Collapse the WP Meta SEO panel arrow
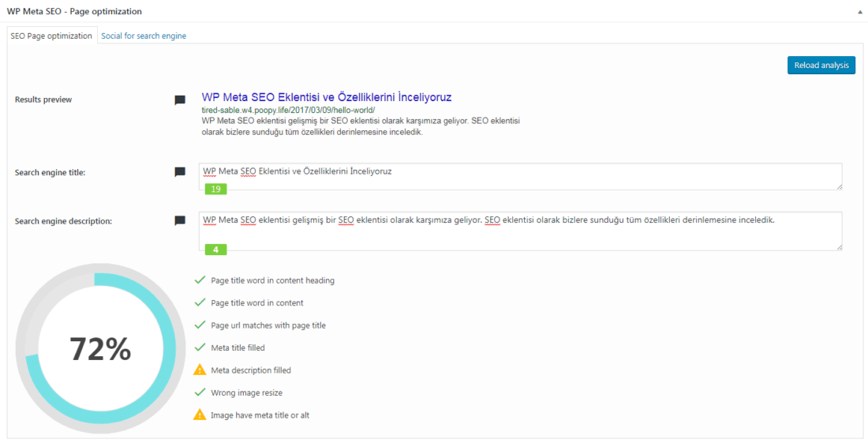The width and height of the screenshot is (868, 443). point(858,11)
